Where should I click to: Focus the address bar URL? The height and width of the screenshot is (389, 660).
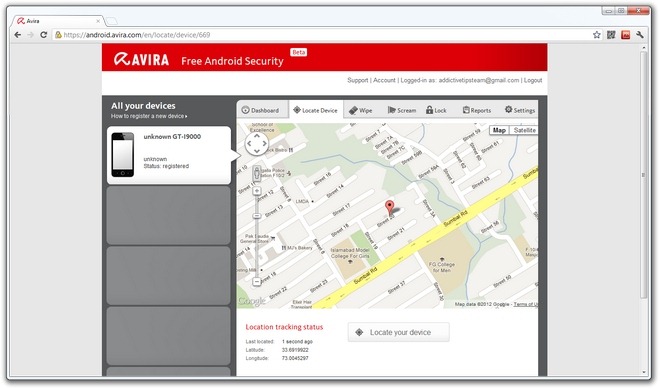point(137,35)
